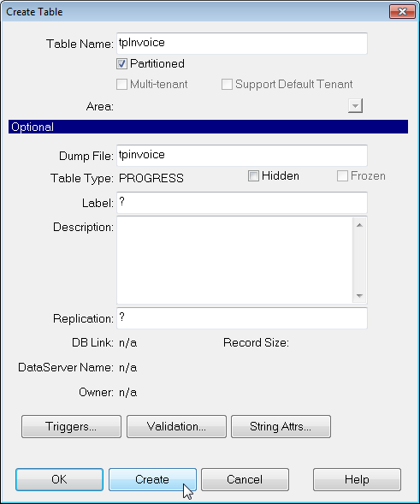The image size is (420, 504).
Task: Check the Support Default Tenant box
Action: click(227, 85)
